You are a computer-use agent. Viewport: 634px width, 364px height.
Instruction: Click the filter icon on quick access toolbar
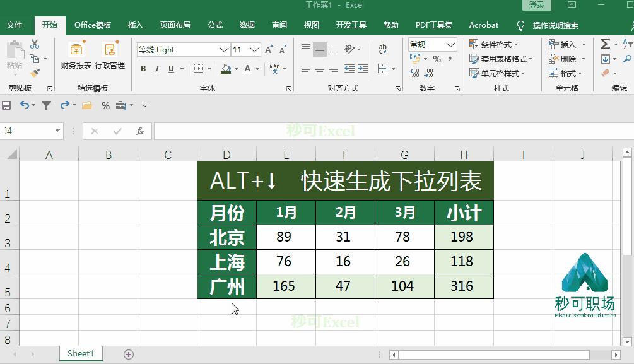(46, 105)
